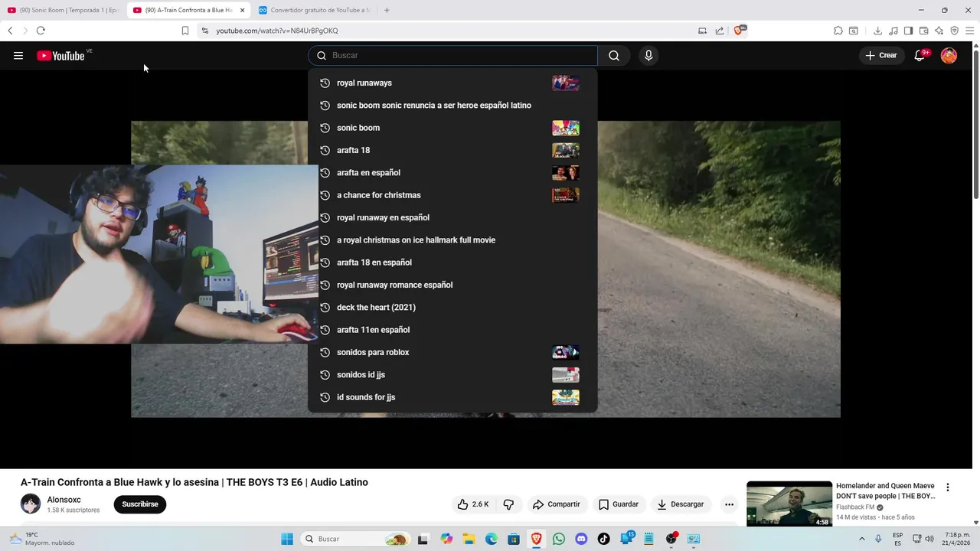Click Suscribirse to subscribe to Alonsoxc
The image size is (980, 551).
click(140, 504)
